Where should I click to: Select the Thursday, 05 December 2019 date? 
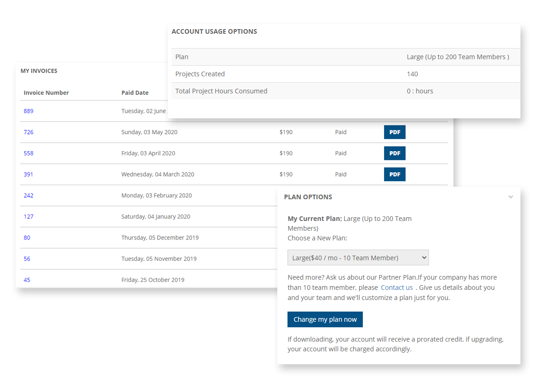point(160,238)
